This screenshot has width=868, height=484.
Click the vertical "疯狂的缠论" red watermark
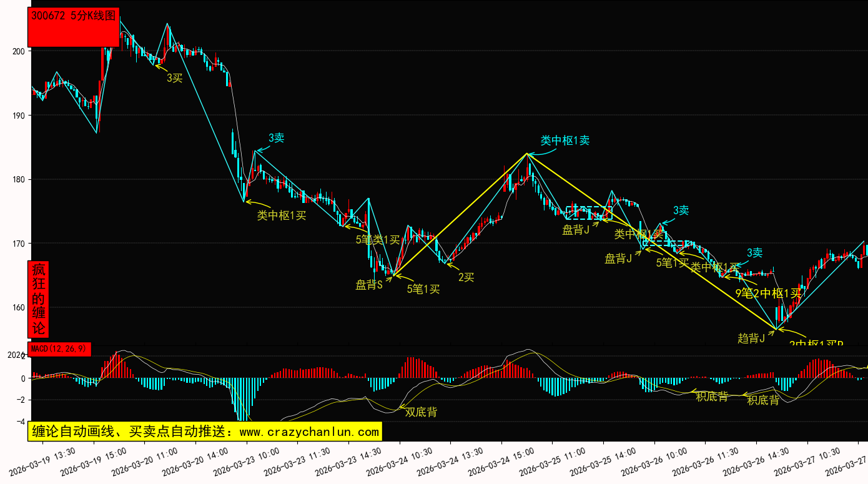click(39, 299)
